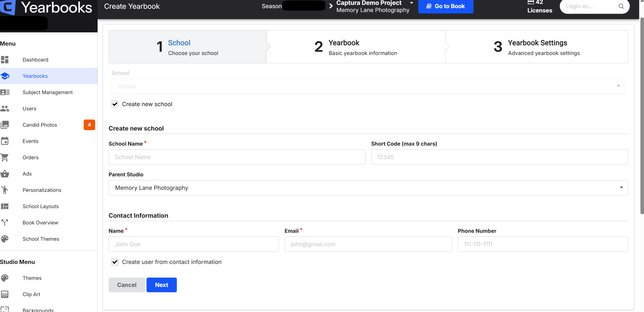Click the Ads basket icon
The height and width of the screenshot is (312, 644).
tap(5, 174)
